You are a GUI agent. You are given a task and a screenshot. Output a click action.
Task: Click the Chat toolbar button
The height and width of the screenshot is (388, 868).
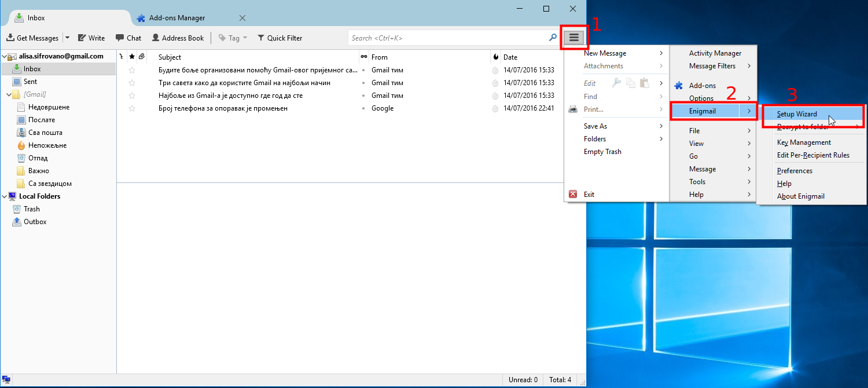click(x=128, y=38)
